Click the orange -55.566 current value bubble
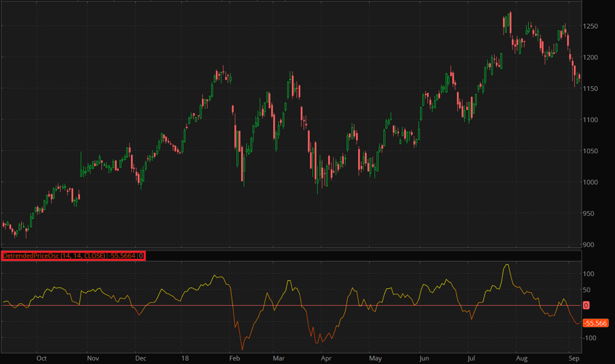The width and height of the screenshot is (615, 364). point(595,323)
